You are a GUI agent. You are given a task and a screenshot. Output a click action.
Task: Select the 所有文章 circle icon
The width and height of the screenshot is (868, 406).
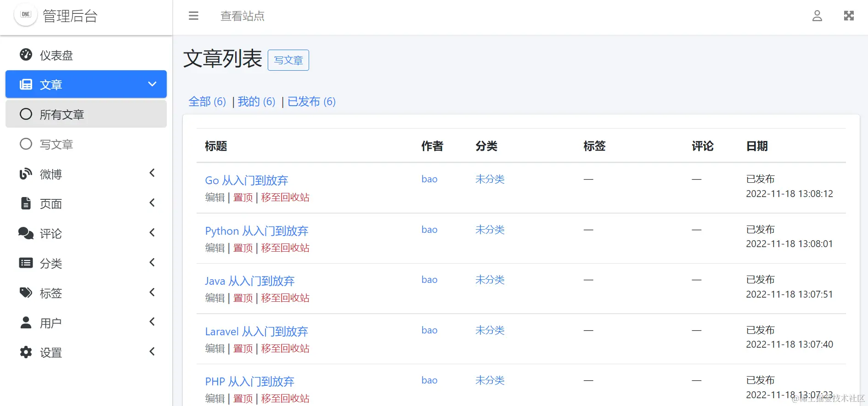pos(26,114)
